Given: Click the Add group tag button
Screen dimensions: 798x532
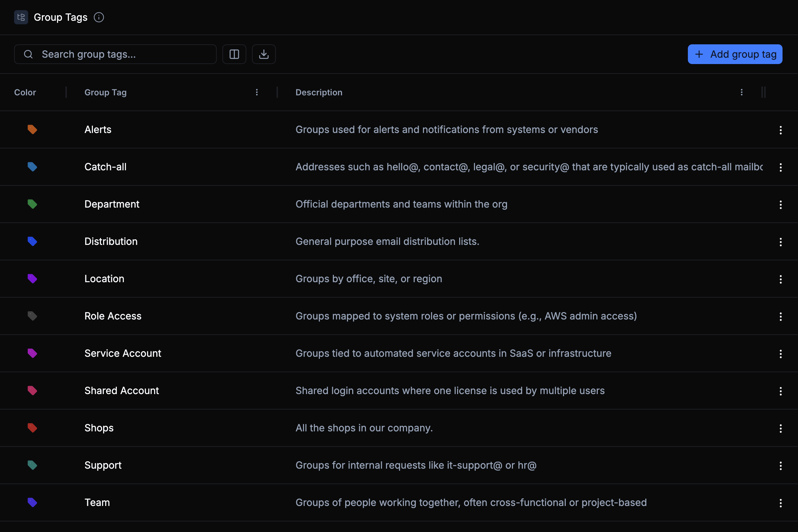Looking at the screenshot, I should coord(735,54).
